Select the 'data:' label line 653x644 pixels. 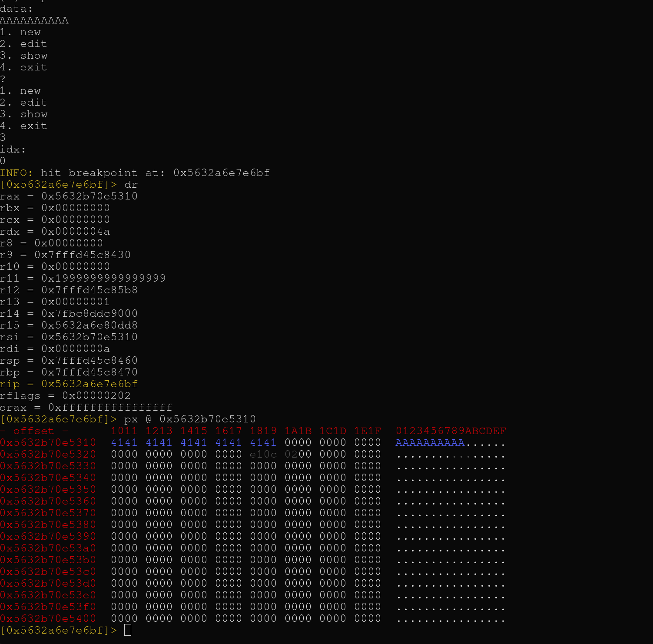17,9
